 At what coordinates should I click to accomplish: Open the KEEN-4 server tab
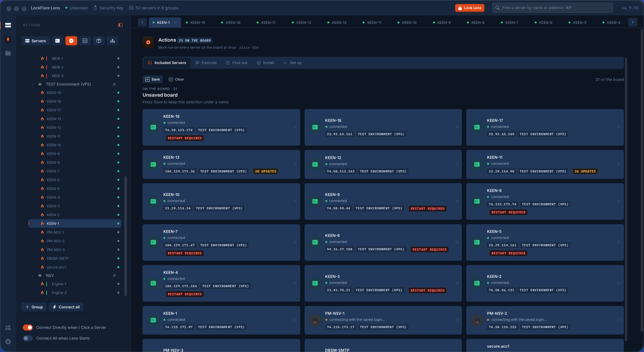611,22
